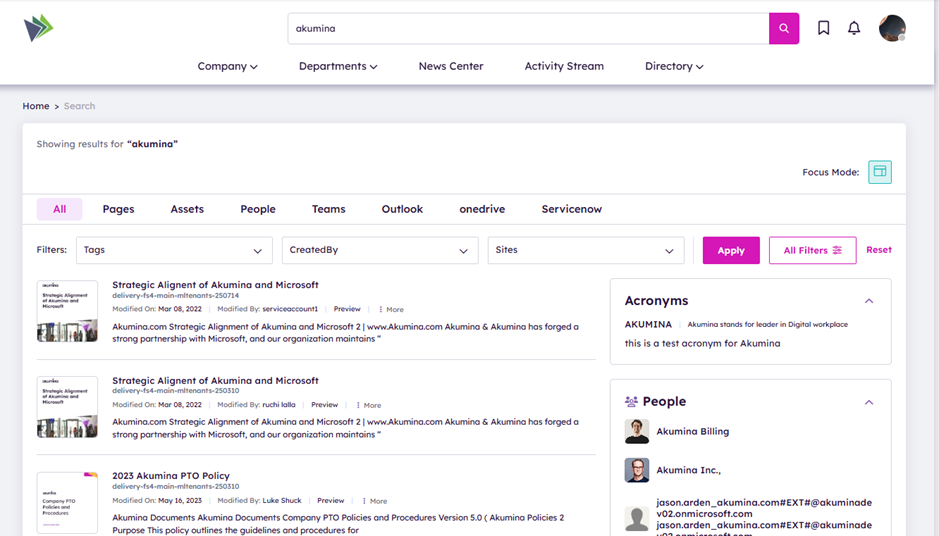Open More options for 2023 Akumina PTO Policy
Screen dimensions: 939x536
point(374,501)
